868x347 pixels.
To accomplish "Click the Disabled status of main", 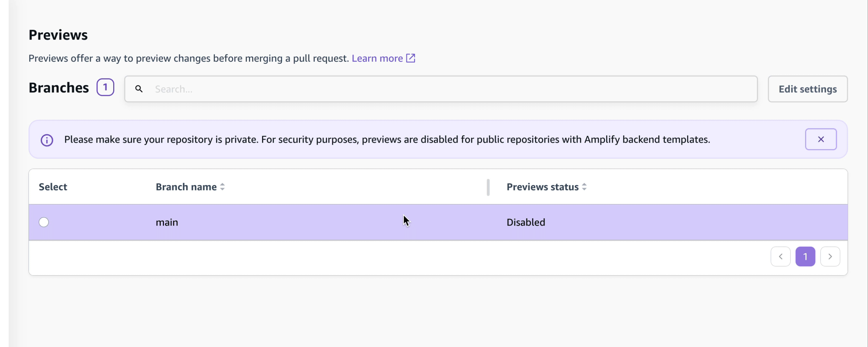I will [x=526, y=222].
